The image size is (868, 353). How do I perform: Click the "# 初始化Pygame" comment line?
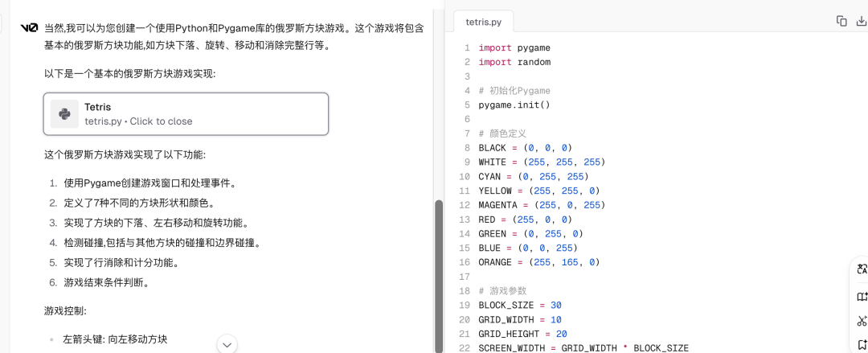[514, 90]
